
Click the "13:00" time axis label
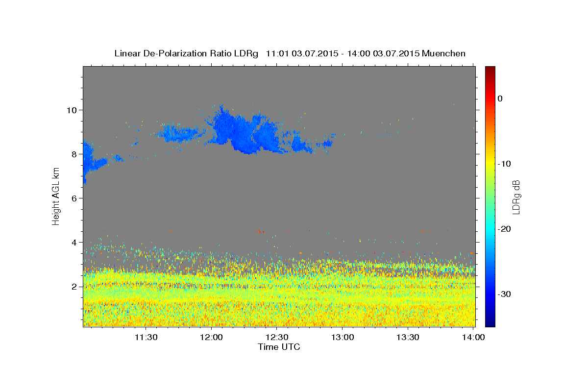point(343,337)
